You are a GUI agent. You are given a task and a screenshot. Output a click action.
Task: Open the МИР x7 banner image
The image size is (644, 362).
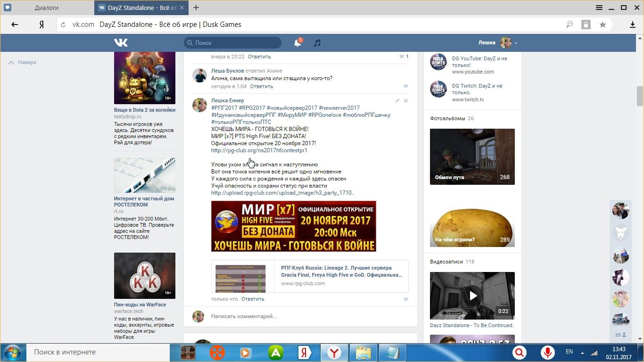[x=294, y=226]
